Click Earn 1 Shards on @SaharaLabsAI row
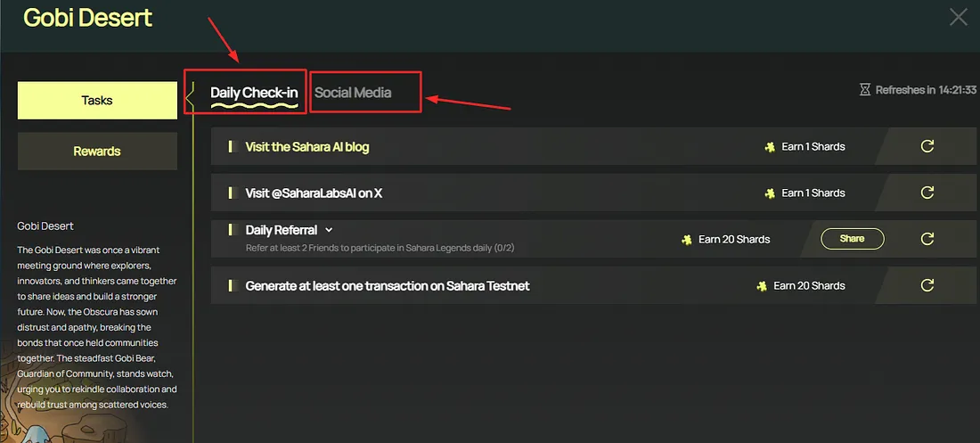 (x=813, y=193)
